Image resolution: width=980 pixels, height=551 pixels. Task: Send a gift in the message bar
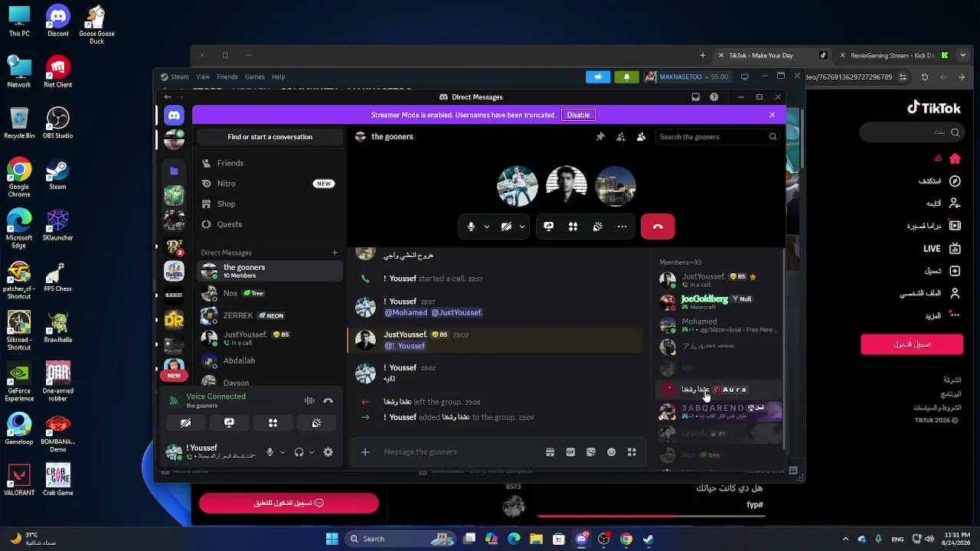550,452
